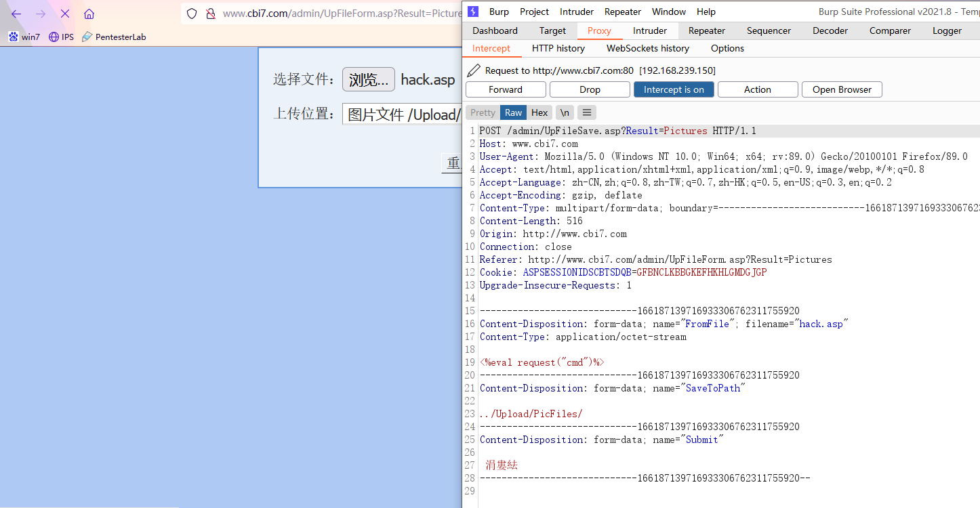Open the Burp menu
This screenshot has width=980, height=508.
point(499,12)
